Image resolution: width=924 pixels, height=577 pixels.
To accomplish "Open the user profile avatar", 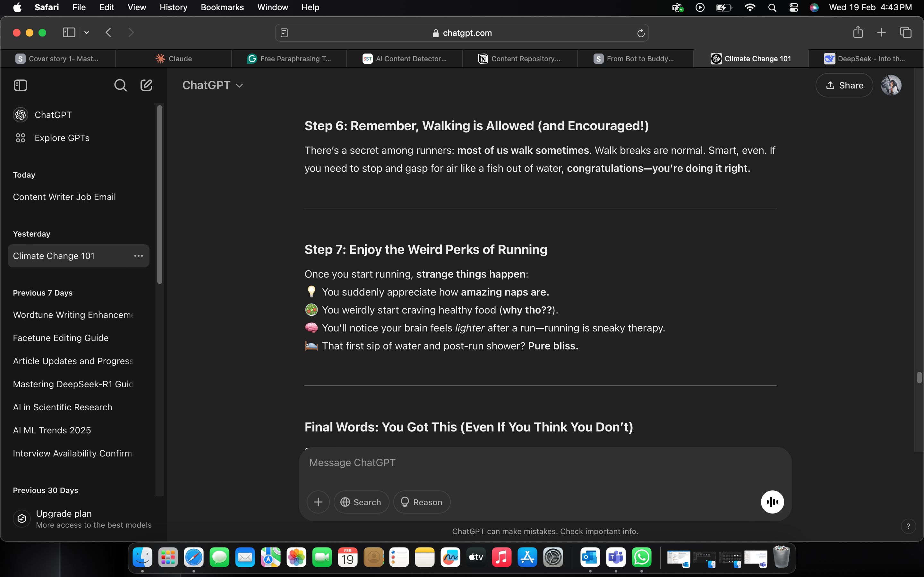I will (x=891, y=85).
